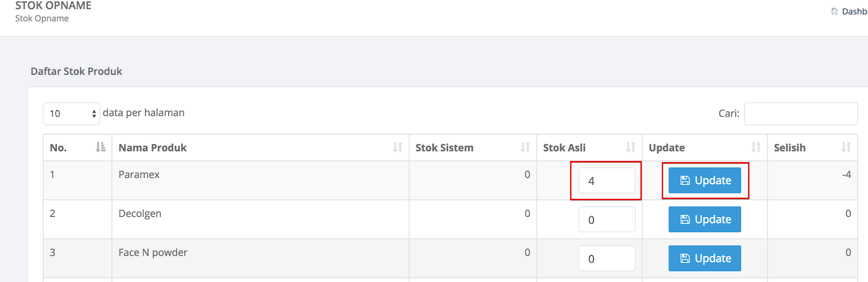The image size is (868, 282).
Task: Click the Decolgen product row
Action: (450, 219)
